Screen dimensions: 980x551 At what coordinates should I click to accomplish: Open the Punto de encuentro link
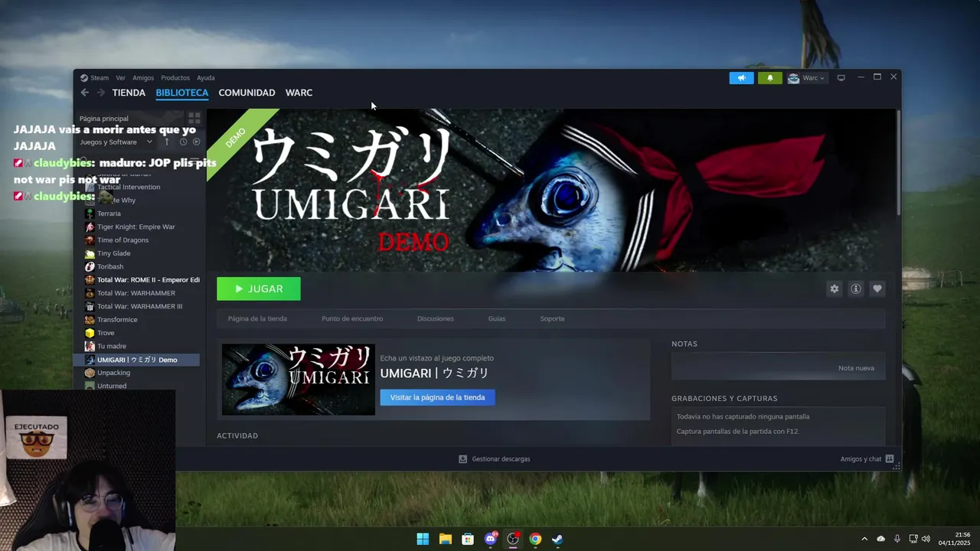(352, 318)
